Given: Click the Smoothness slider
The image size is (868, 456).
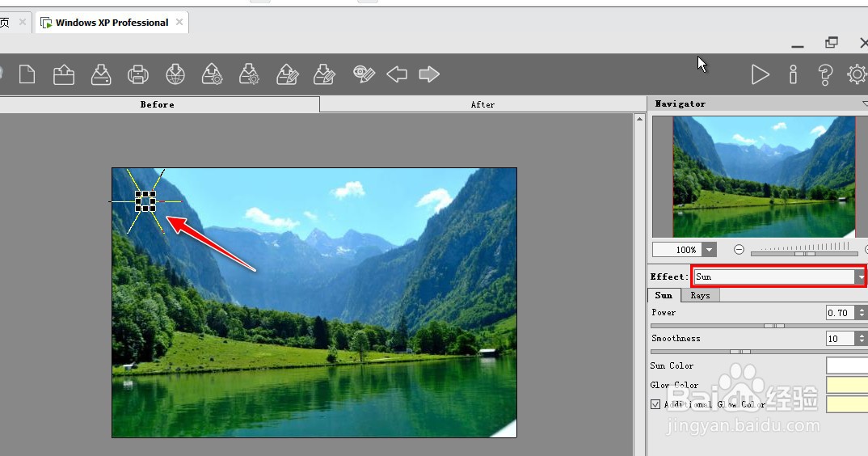Looking at the screenshot, I should point(759,351).
